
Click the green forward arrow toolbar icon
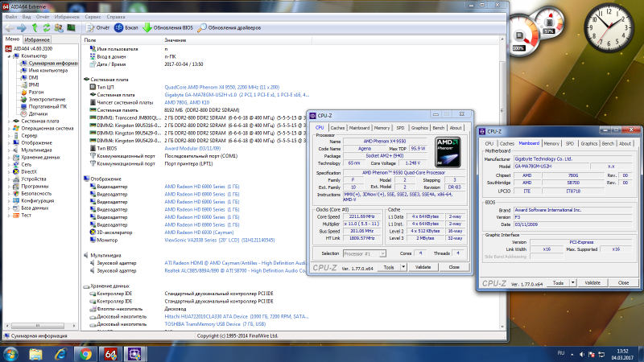[x=22, y=27]
